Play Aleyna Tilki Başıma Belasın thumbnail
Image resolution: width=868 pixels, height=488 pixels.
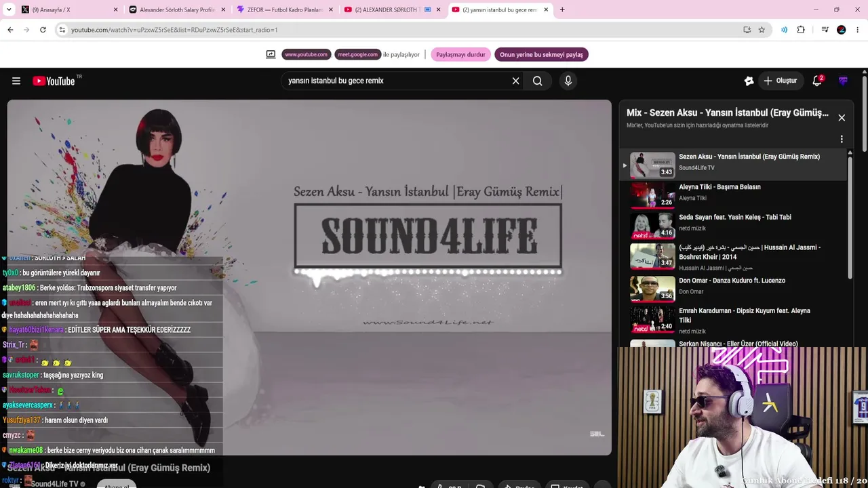click(x=652, y=195)
